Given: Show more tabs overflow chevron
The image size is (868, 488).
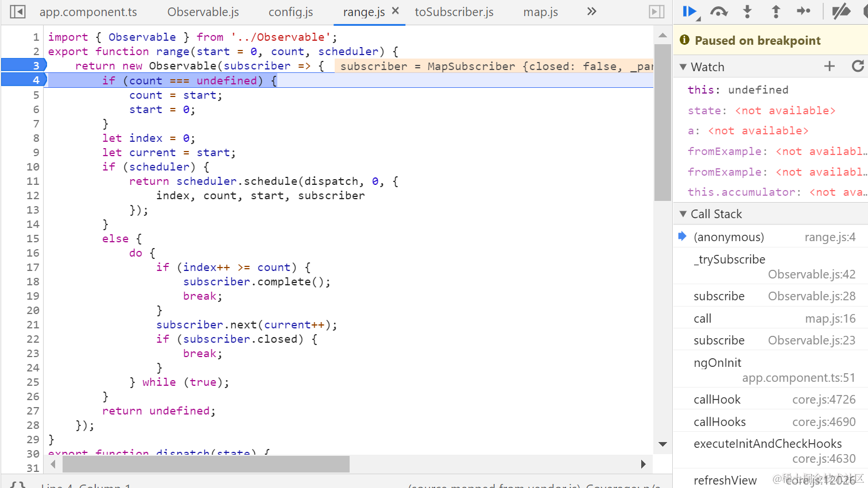Looking at the screenshot, I should pyautogui.click(x=592, y=11).
